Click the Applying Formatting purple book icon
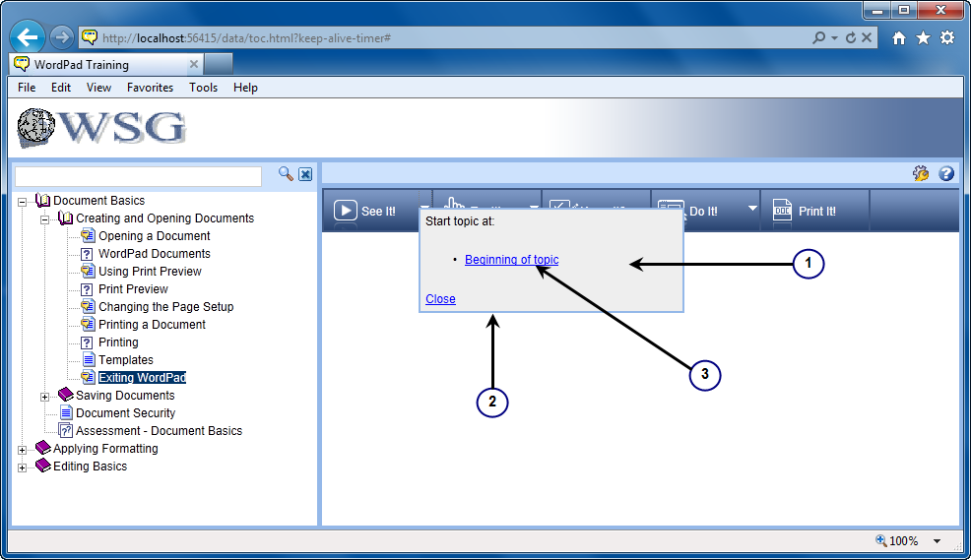This screenshot has width=971, height=560. point(42,448)
